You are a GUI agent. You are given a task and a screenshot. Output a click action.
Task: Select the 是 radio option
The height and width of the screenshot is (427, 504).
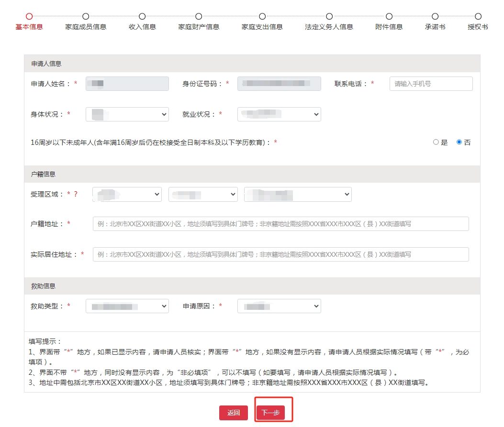tap(436, 142)
